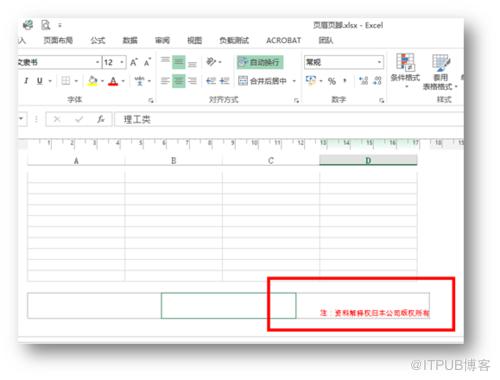Click right footer with red 注 text
Image resolution: width=500 pixels, height=380 pixels.
[x=363, y=305]
